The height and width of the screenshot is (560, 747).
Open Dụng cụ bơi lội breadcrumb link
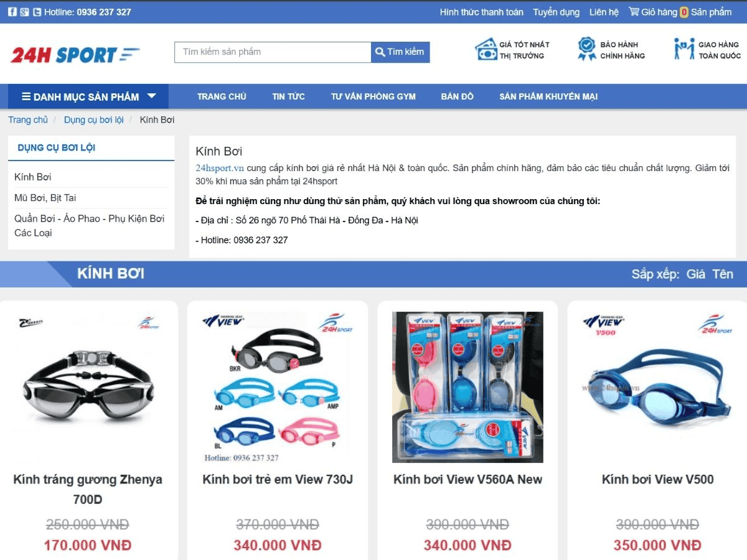click(94, 119)
